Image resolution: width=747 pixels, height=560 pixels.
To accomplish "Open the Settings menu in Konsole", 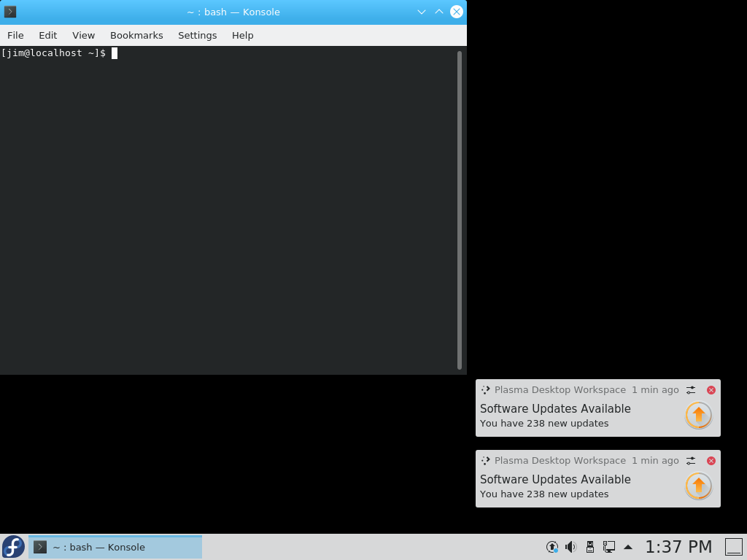I will [197, 35].
